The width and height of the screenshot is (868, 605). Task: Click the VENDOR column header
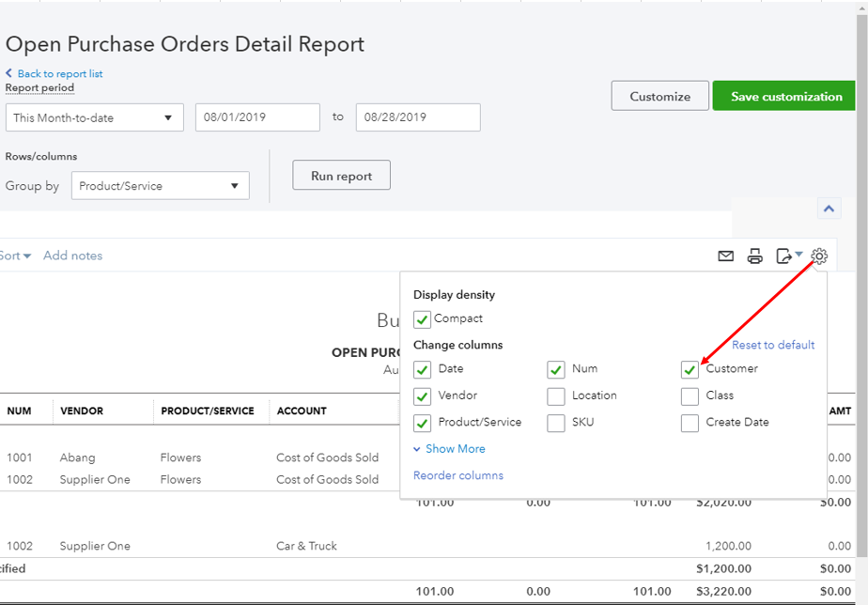[82, 411]
